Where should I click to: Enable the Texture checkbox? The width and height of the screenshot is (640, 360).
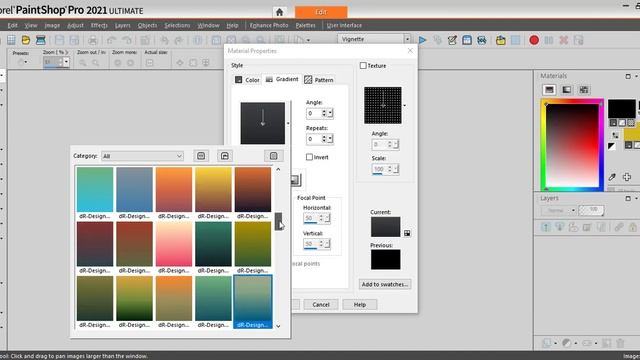[363, 65]
